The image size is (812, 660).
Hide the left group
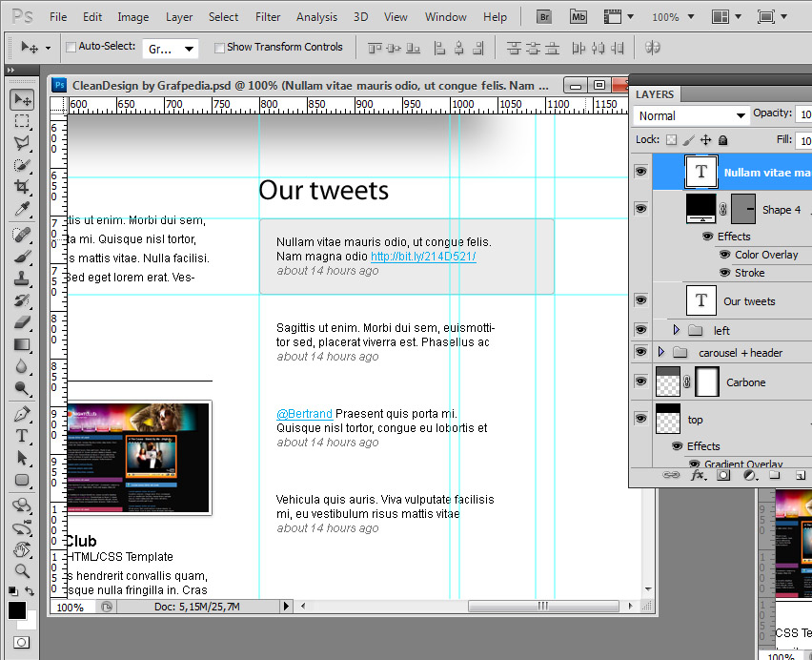pyautogui.click(x=641, y=329)
